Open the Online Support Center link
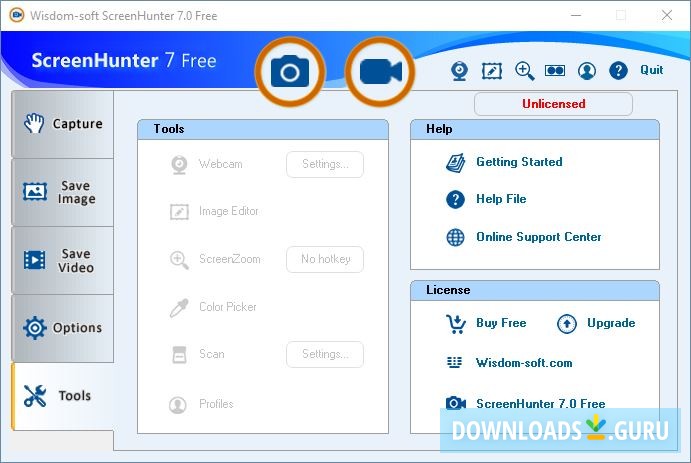 click(539, 237)
